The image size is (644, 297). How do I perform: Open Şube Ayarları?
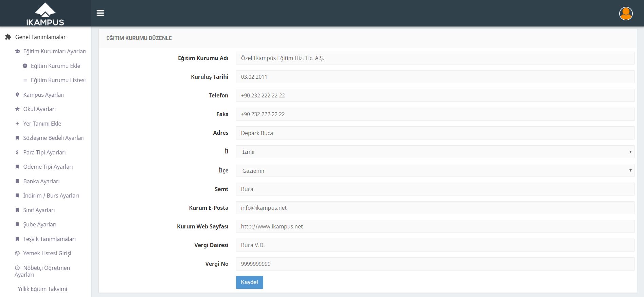tap(40, 224)
